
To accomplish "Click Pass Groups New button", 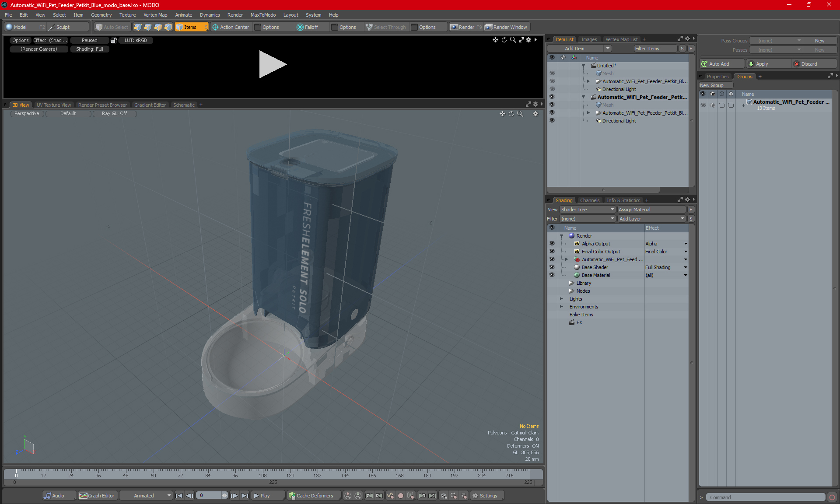I will tap(819, 41).
